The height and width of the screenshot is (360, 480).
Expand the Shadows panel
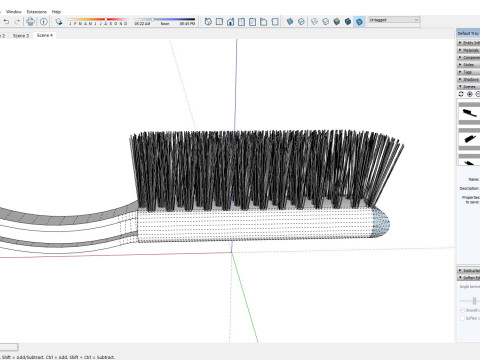point(468,79)
